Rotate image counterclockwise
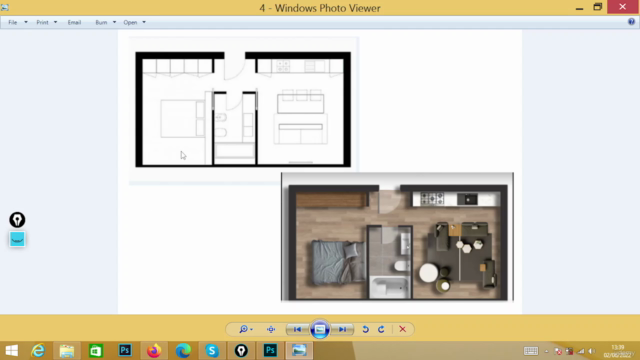 (365, 329)
